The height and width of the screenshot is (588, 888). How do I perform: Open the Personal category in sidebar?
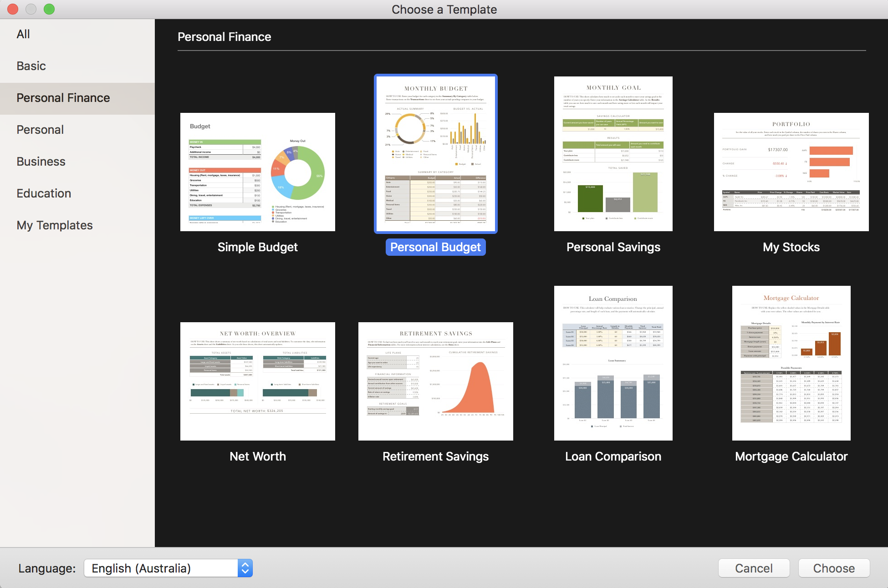[40, 130]
